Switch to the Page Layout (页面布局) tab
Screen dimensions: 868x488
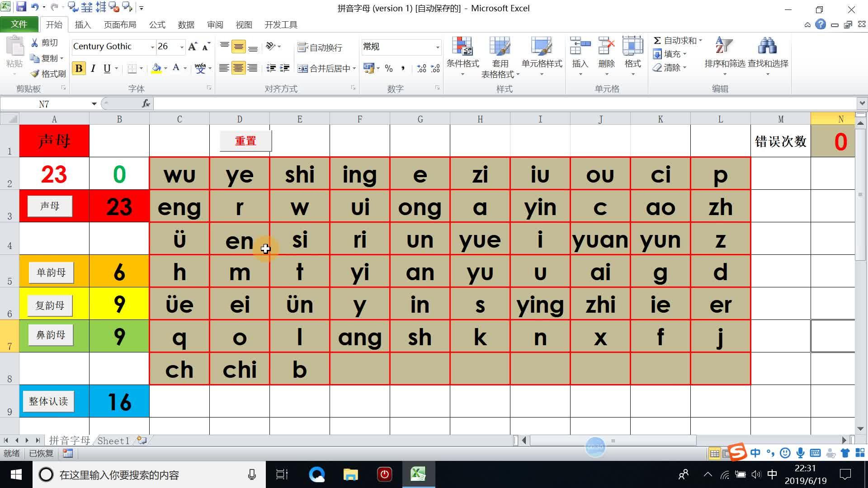[x=120, y=25]
